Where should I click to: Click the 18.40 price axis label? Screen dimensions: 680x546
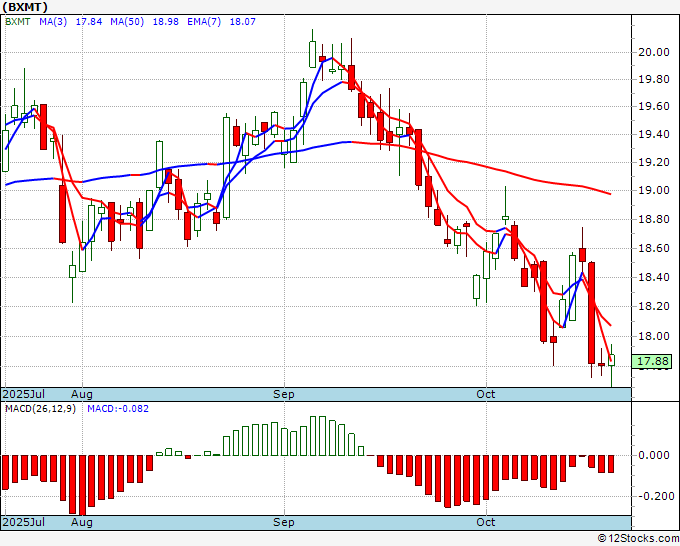[x=654, y=277]
